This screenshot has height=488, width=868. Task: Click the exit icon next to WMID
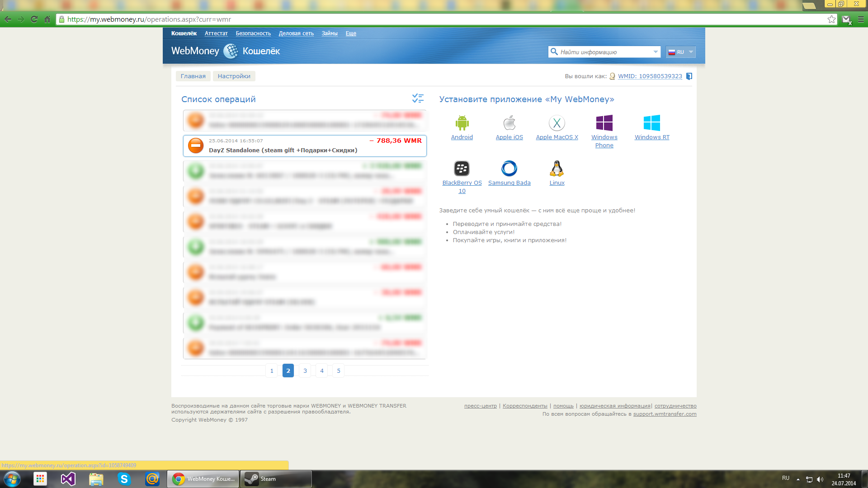pyautogui.click(x=689, y=76)
